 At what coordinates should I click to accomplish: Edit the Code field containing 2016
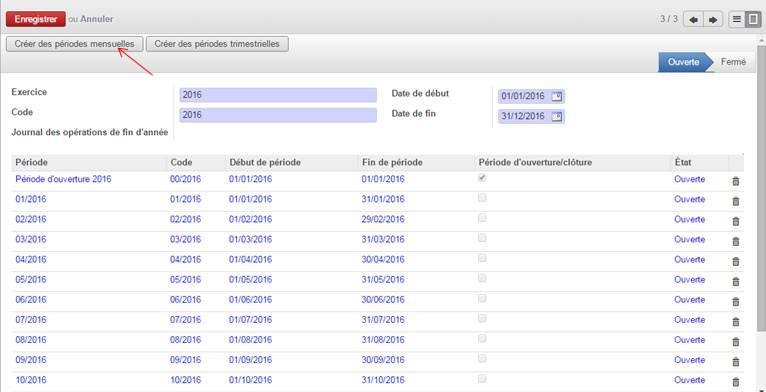pos(278,115)
